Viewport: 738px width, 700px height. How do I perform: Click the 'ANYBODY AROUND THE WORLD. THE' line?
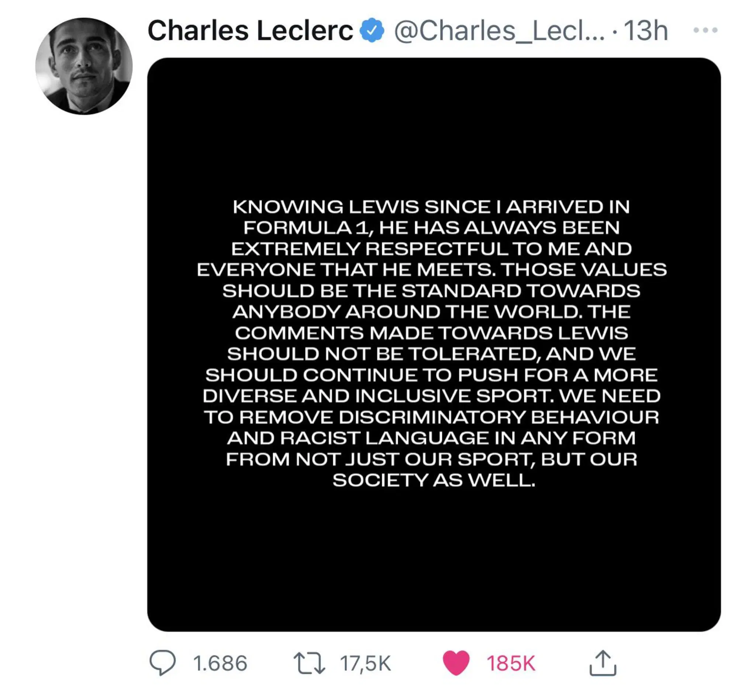point(431,312)
